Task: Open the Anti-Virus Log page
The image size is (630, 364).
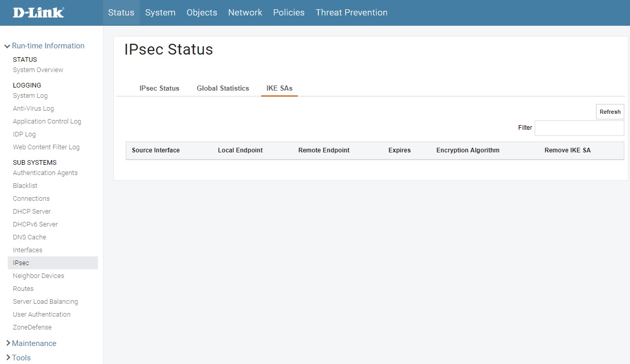Action: pos(33,109)
